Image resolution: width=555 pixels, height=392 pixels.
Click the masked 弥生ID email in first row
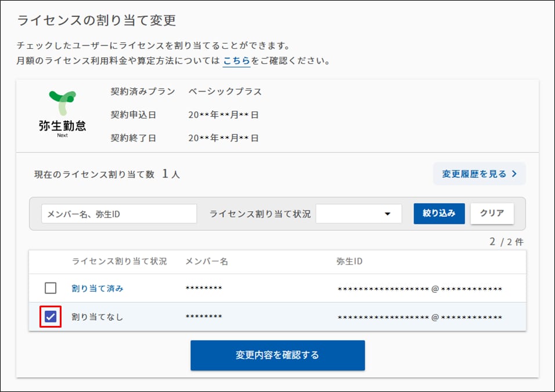pos(419,289)
